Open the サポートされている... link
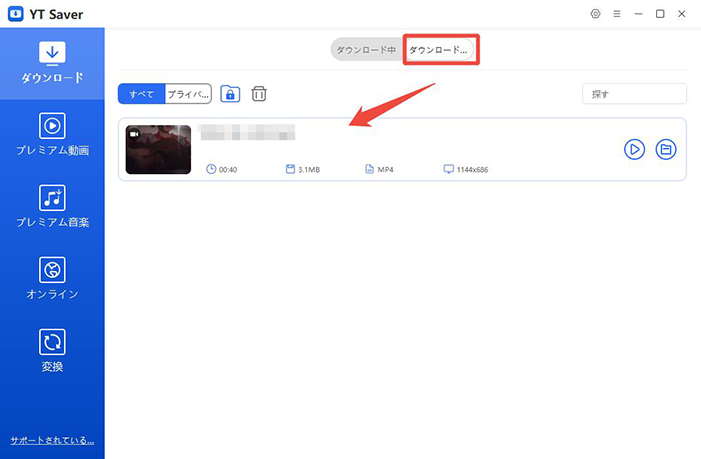701x459 pixels. (x=52, y=440)
